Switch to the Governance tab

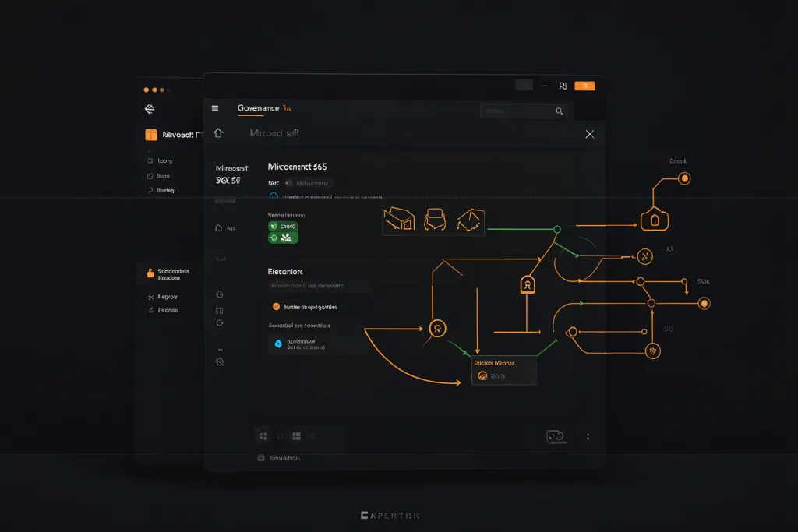[x=258, y=108]
